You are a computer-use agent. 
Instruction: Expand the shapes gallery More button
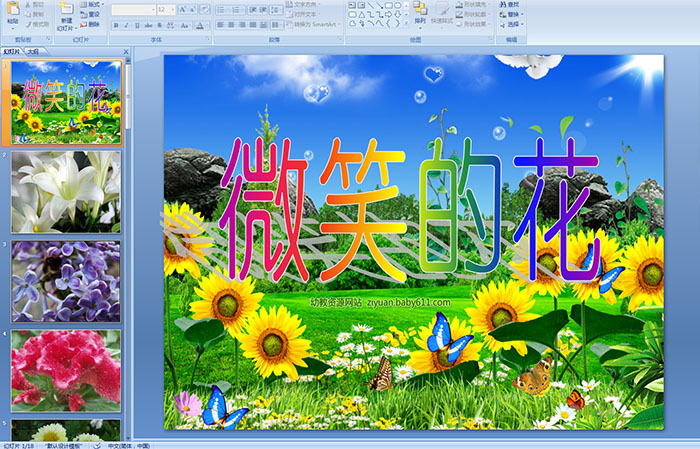[x=406, y=23]
